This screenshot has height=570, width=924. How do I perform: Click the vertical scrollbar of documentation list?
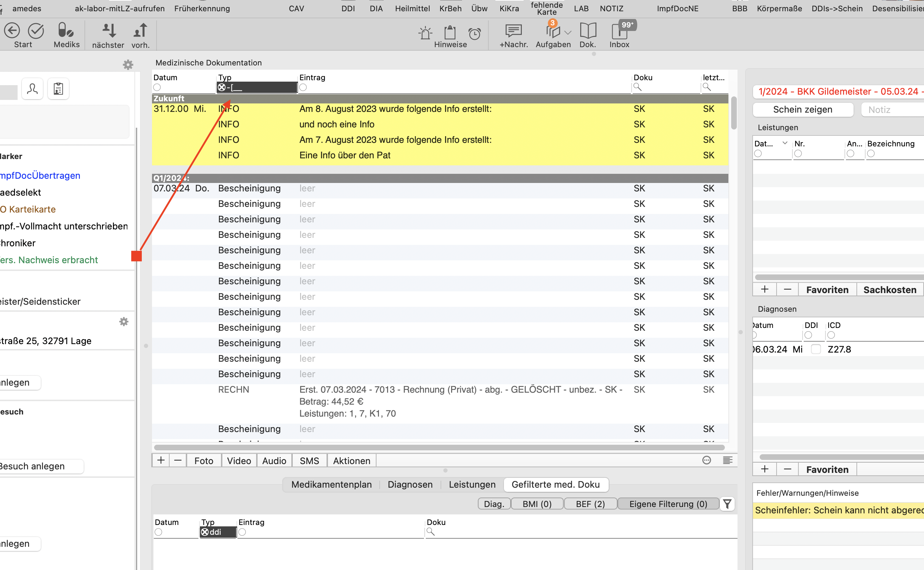tap(734, 113)
